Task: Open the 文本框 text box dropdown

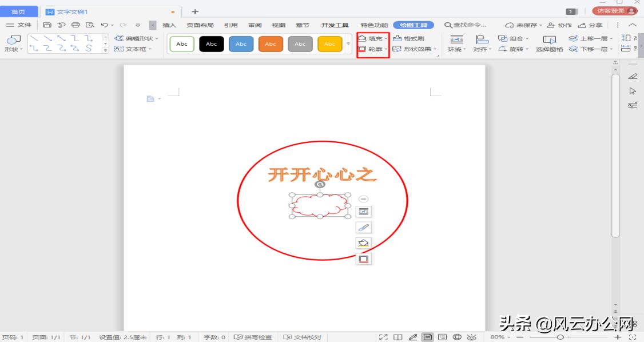Action: (133, 49)
